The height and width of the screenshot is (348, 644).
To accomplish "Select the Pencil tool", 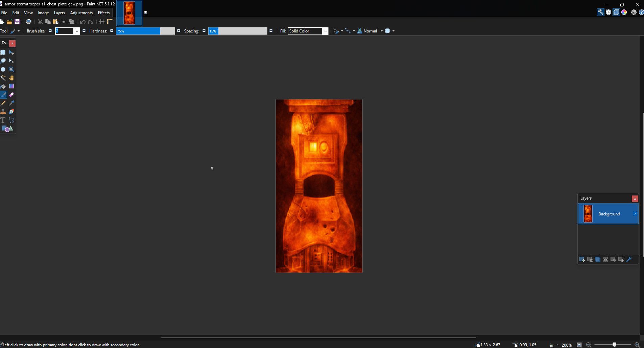I will tap(3, 103).
